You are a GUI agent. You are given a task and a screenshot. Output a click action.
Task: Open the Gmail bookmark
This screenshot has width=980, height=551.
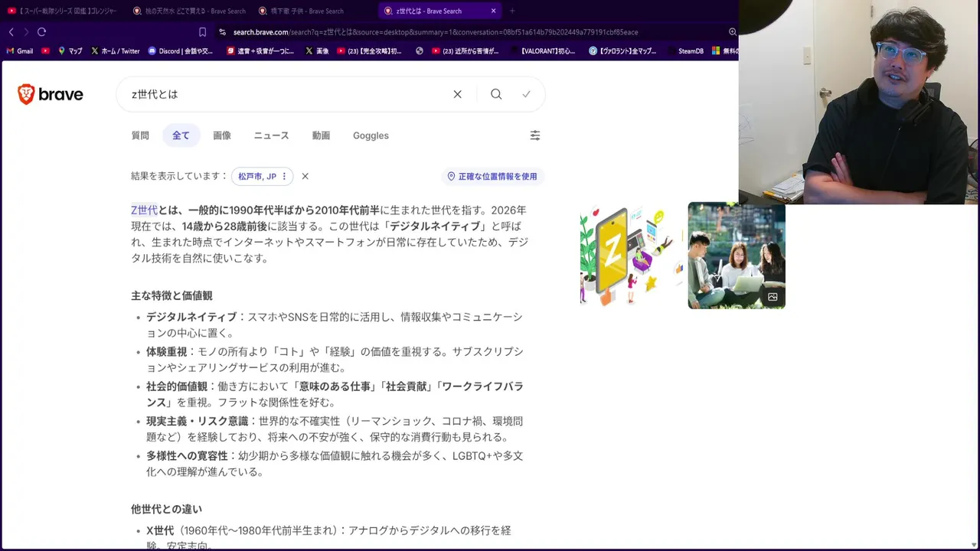19,51
